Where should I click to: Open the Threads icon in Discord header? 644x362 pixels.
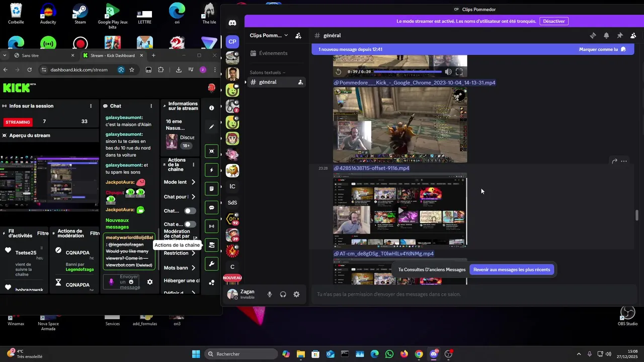tap(593, 36)
